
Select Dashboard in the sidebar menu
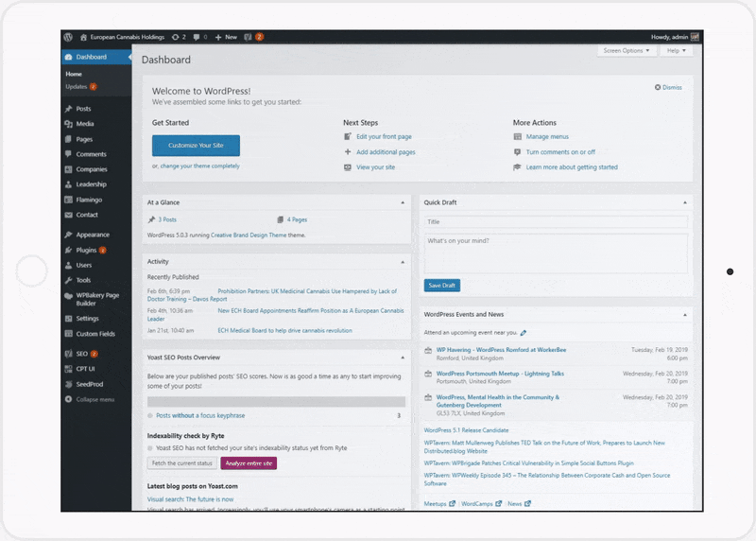tap(96, 57)
